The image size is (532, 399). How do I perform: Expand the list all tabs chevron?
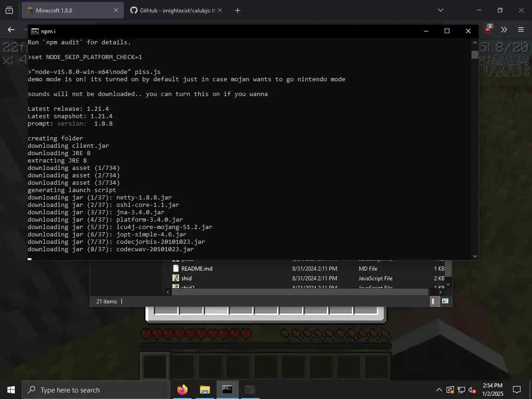coord(441,10)
